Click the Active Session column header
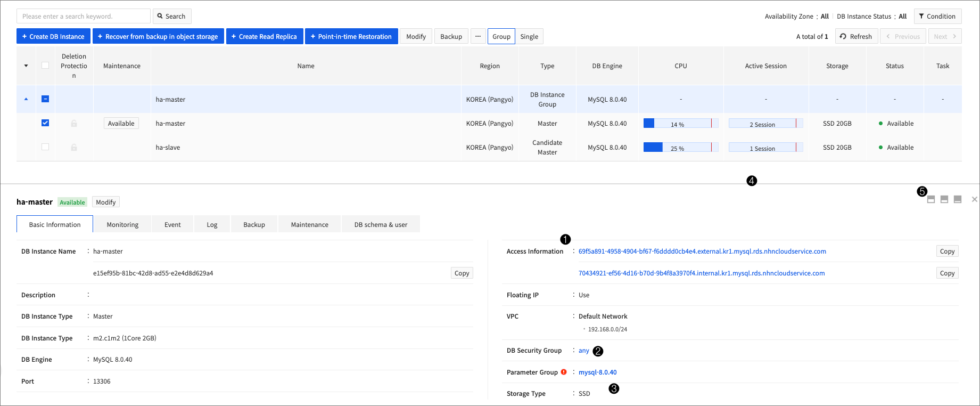This screenshot has width=980, height=406. coord(765,66)
